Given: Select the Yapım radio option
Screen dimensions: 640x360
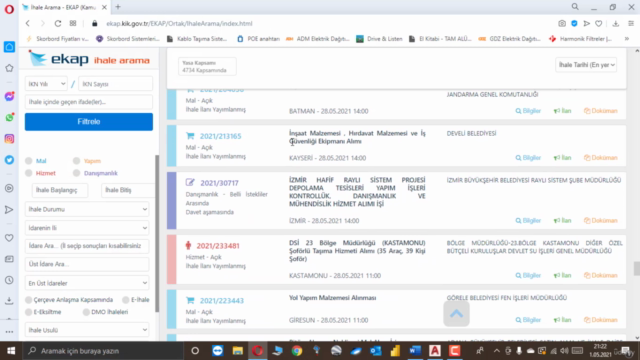Looking at the screenshot, I should [x=76, y=161].
